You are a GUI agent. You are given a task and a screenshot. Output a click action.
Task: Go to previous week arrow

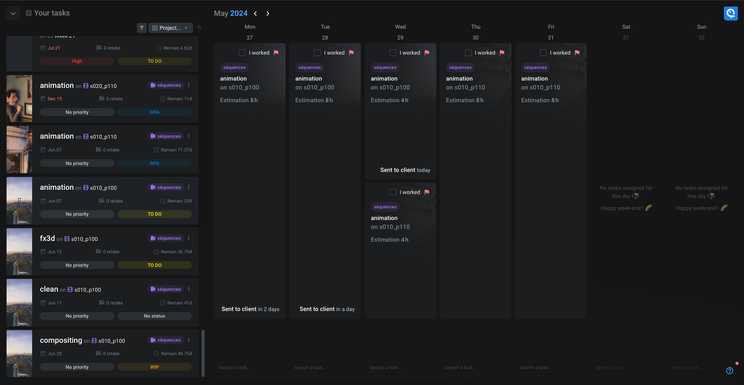click(255, 13)
